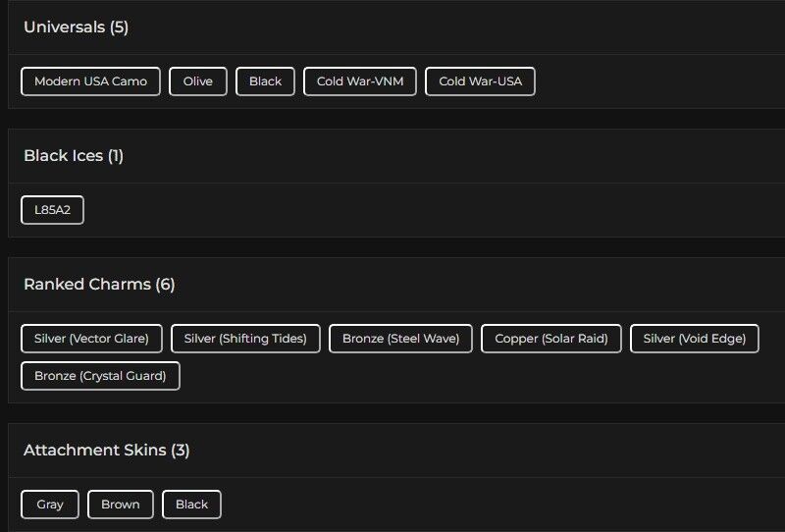Image resolution: width=785 pixels, height=532 pixels.
Task: Select the Olive universal skin tag
Action: [x=197, y=81]
